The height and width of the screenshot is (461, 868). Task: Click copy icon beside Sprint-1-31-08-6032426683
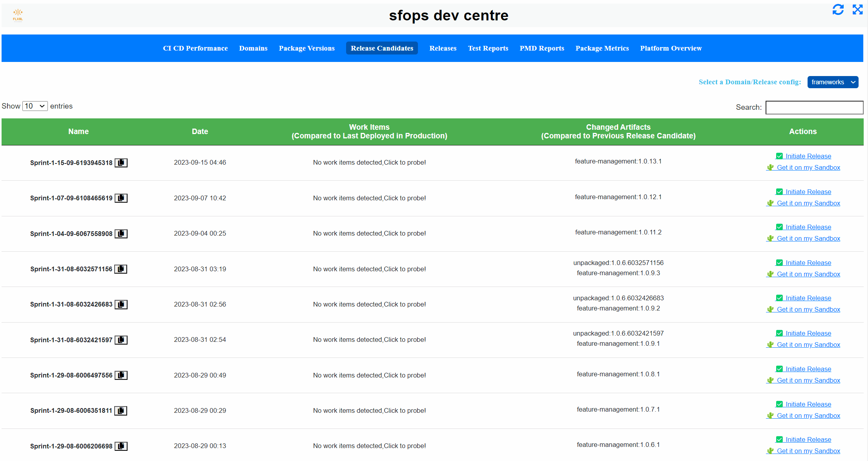pos(121,305)
